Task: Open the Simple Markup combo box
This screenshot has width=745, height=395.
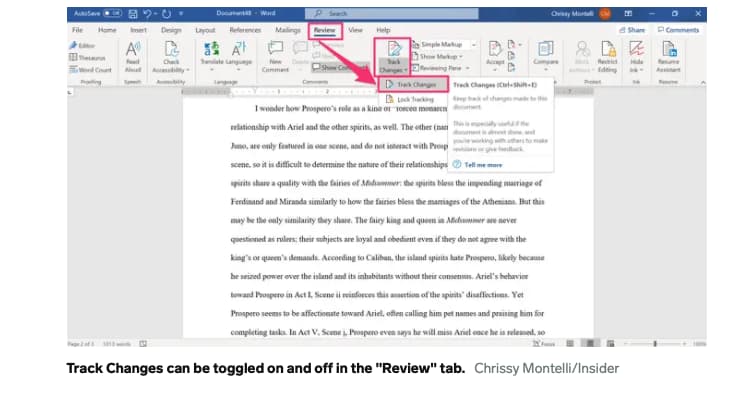Action: (x=444, y=44)
